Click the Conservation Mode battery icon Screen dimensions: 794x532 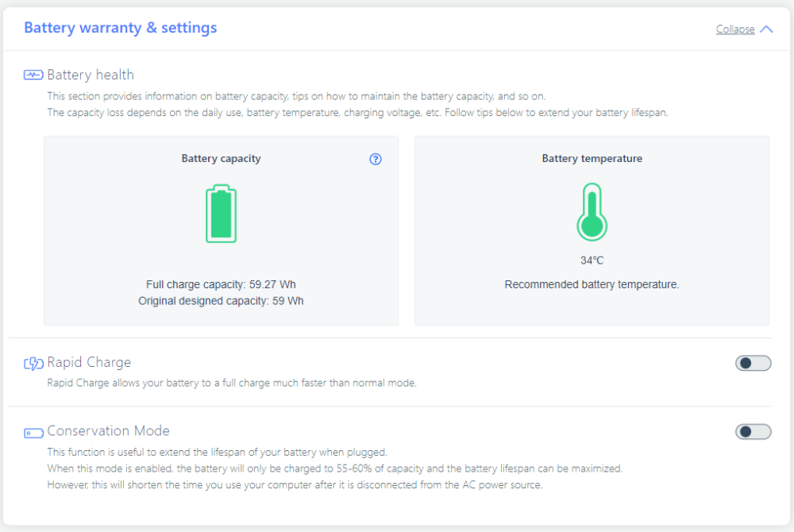[x=33, y=433]
